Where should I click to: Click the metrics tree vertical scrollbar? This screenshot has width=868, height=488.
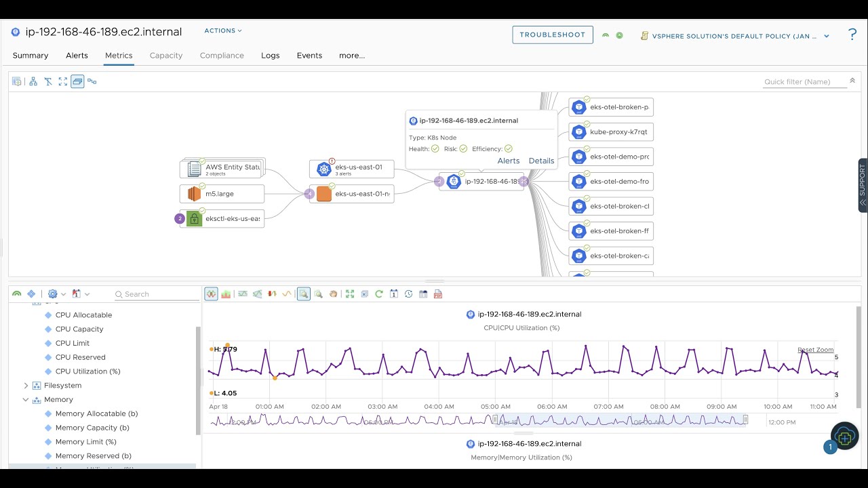coord(198,380)
